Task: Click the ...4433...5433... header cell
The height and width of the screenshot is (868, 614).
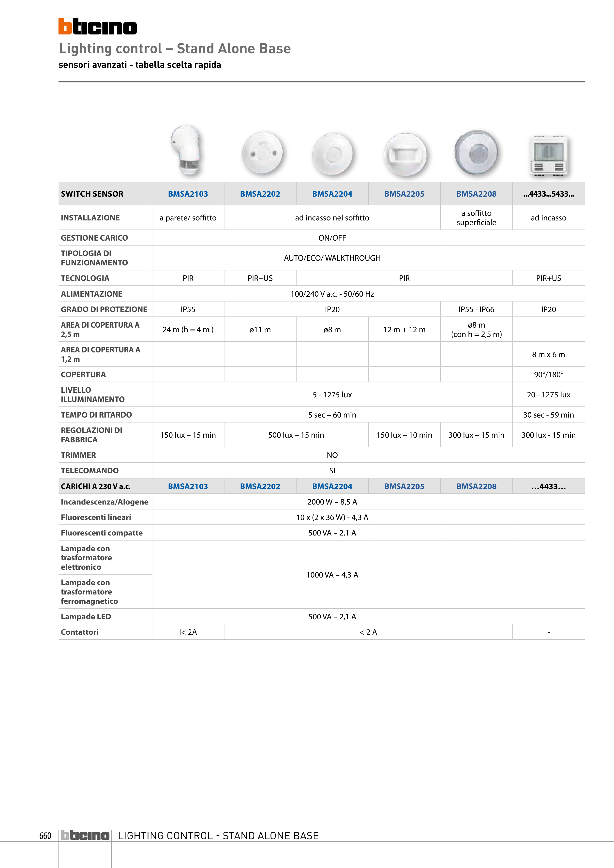Action: click(549, 194)
